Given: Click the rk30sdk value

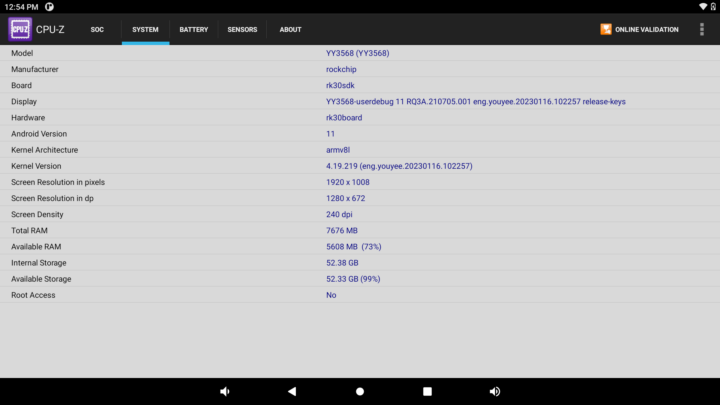Looking at the screenshot, I should (340, 85).
